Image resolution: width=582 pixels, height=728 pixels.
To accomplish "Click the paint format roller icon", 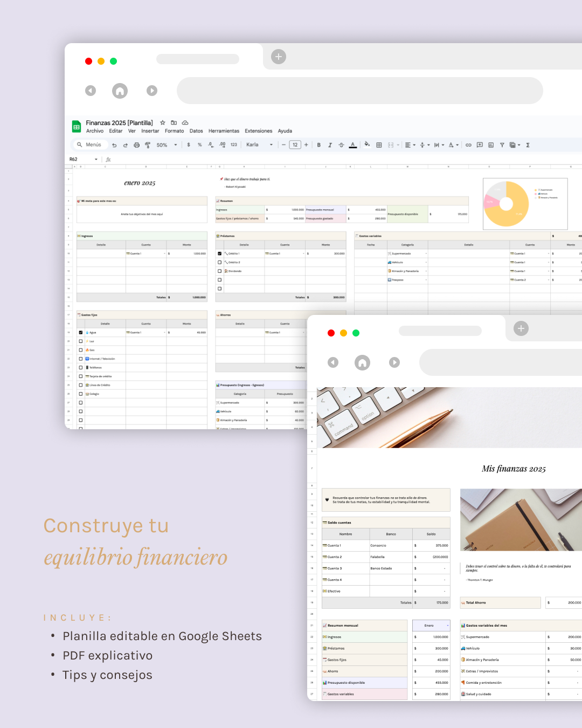I will tap(148, 145).
